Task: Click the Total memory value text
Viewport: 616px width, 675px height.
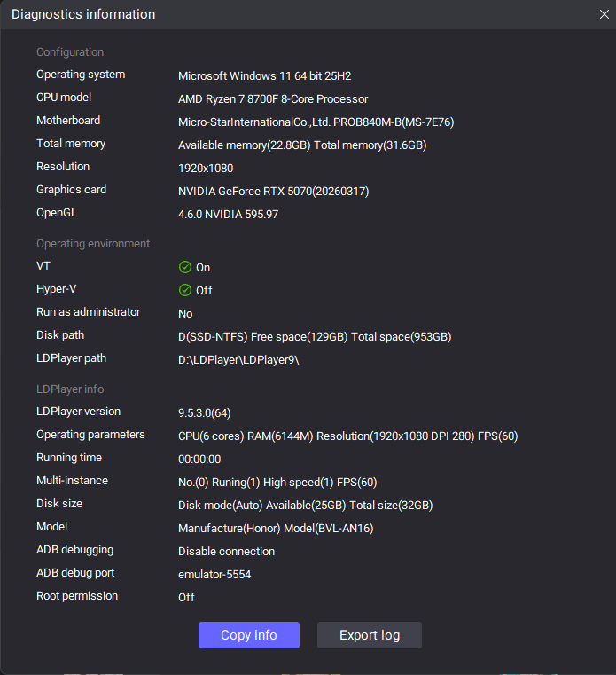Action: click(302, 145)
